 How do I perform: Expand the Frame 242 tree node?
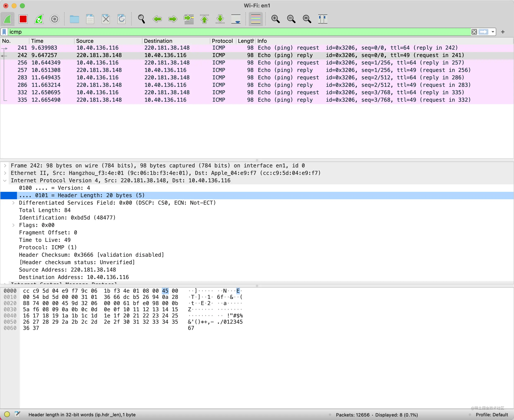tap(5, 166)
